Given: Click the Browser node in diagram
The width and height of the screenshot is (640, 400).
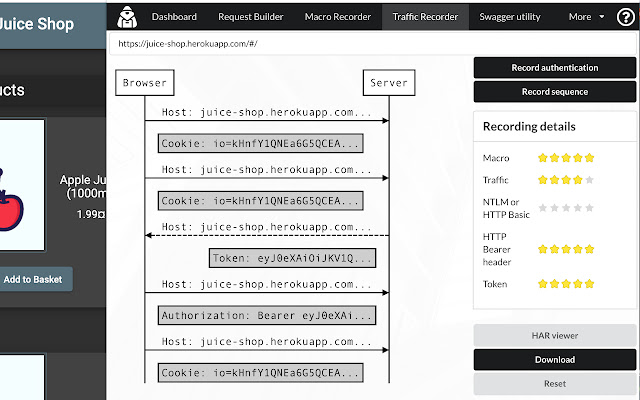Looking at the screenshot, I should click(x=145, y=83).
